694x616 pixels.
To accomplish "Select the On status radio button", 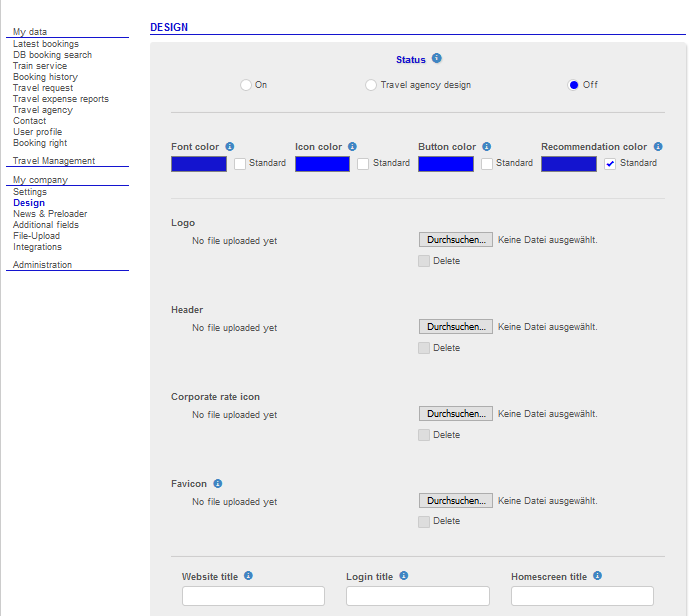I will (246, 85).
